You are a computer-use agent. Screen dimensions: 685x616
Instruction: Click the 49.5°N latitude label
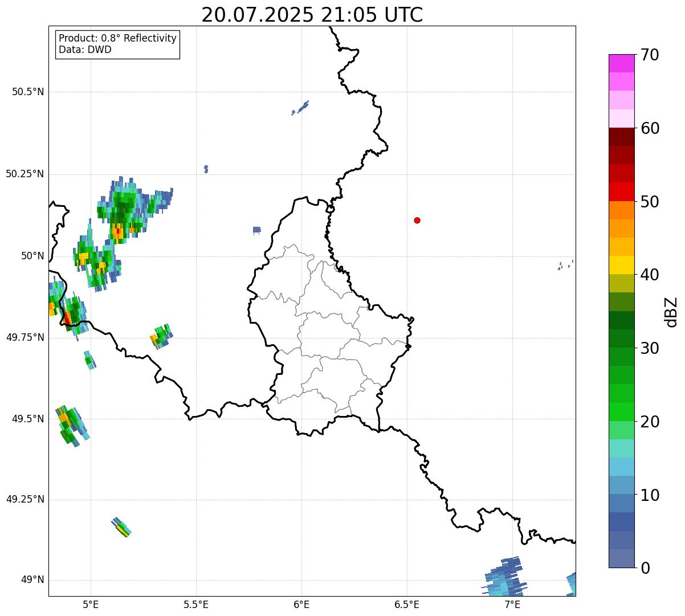click(x=28, y=419)
